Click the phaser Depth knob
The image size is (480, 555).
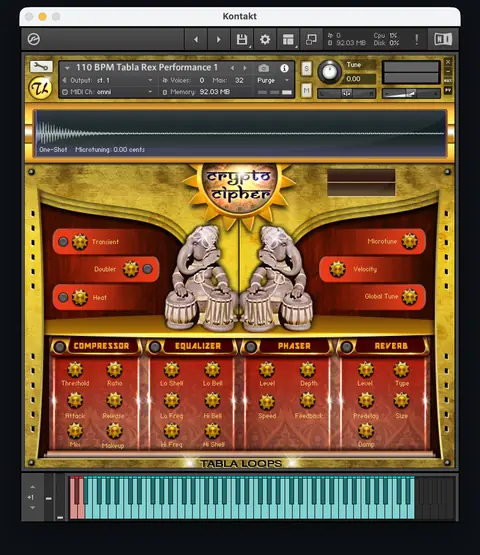tap(308, 370)
